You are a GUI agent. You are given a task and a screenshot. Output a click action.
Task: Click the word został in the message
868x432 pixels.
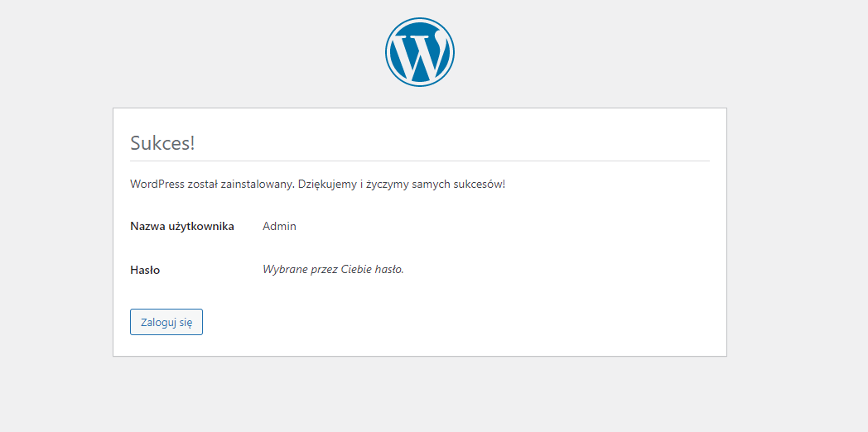click(x=204, y=184)
